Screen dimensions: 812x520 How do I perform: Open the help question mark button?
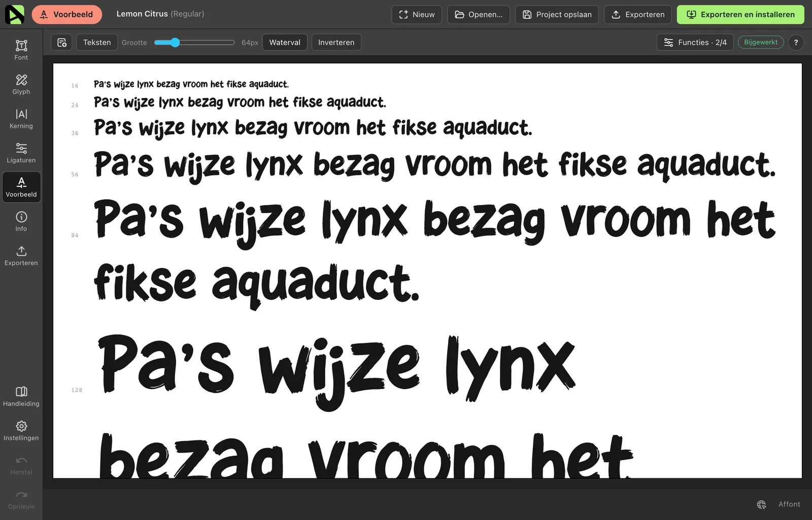796,43
